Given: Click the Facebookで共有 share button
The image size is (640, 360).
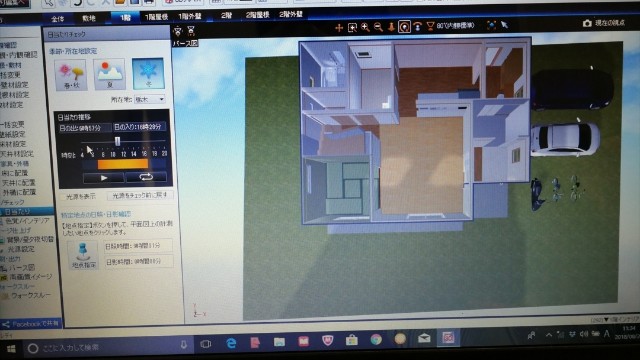Looking at the screenshot, I should 31,324.
